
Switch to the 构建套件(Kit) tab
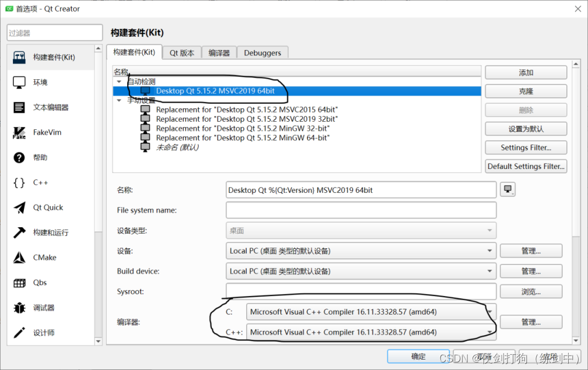pos(134,52)
